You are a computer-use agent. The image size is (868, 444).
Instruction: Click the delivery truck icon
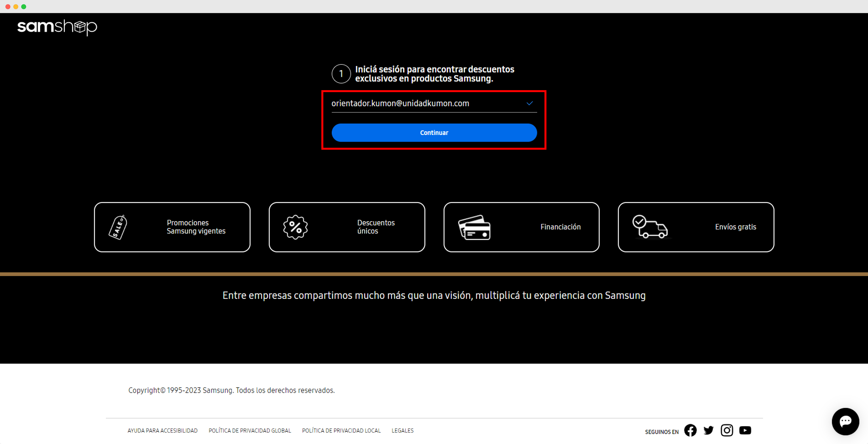tap(650, 227)
